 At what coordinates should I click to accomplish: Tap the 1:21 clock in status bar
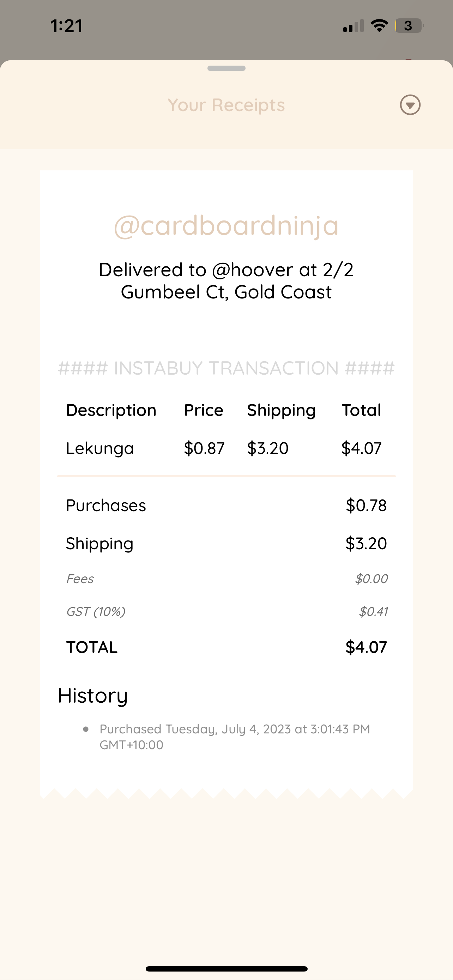tap(67, 26)
